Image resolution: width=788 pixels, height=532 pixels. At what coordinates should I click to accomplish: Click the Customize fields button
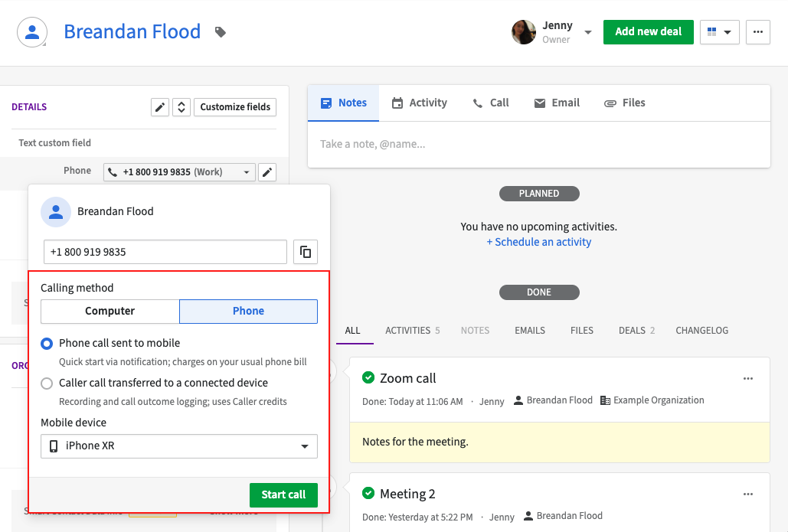point(235,107)
